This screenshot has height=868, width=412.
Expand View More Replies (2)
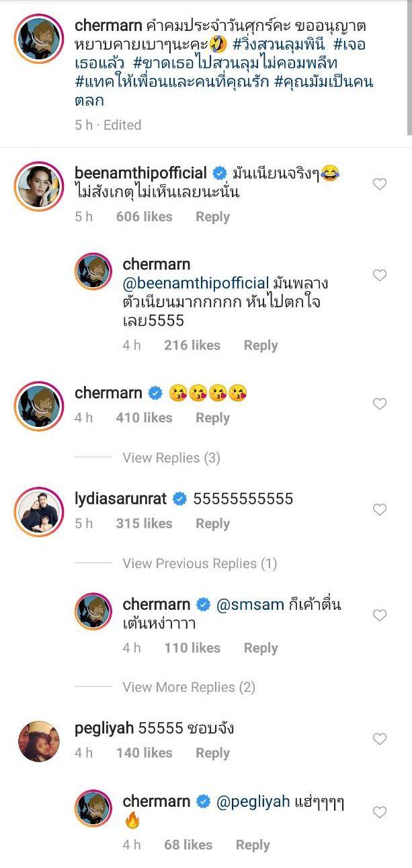pos(189,687)
